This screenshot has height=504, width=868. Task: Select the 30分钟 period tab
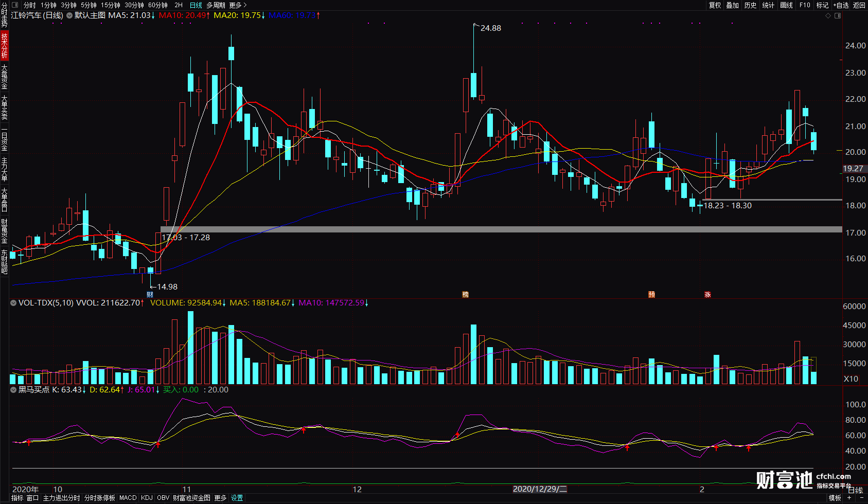(x=134, y=5)
